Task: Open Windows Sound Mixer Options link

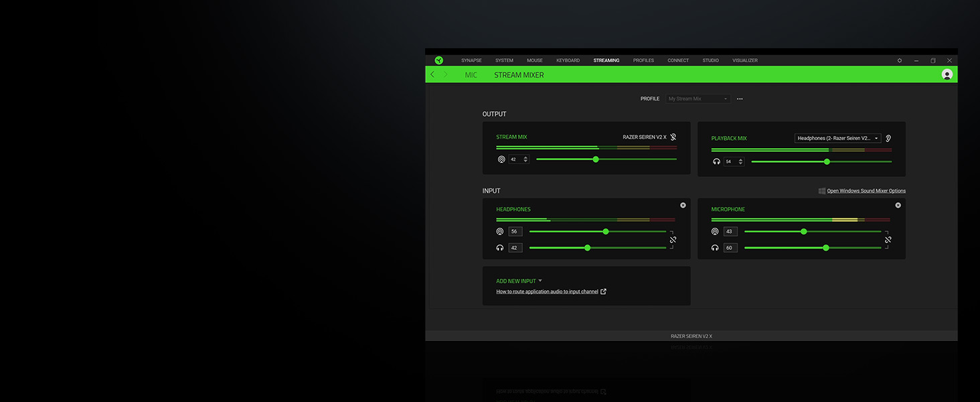Action: 866,191
